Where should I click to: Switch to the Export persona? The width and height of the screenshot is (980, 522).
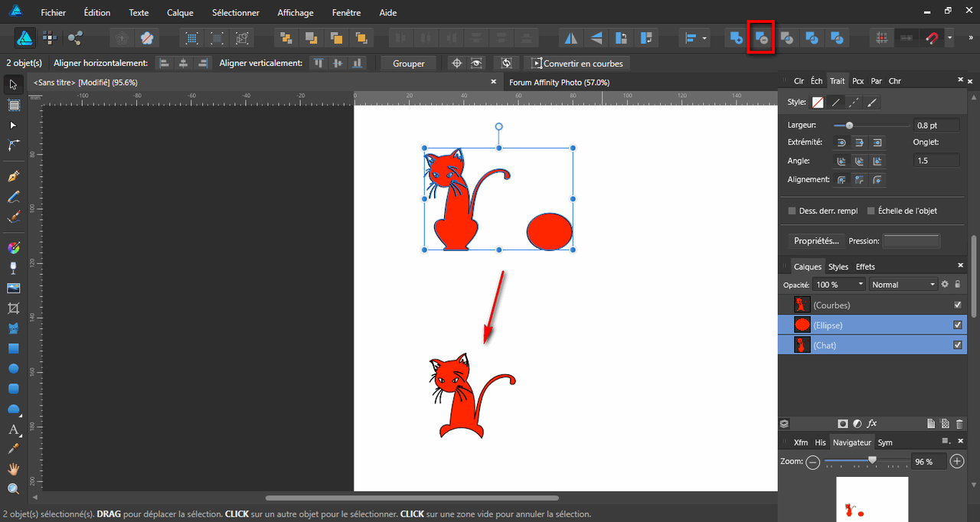[74, 38]
